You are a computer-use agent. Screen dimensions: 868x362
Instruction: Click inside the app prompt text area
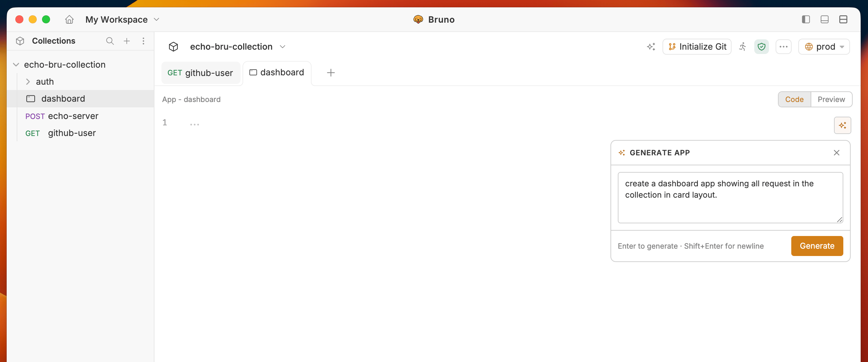(730, 198)
